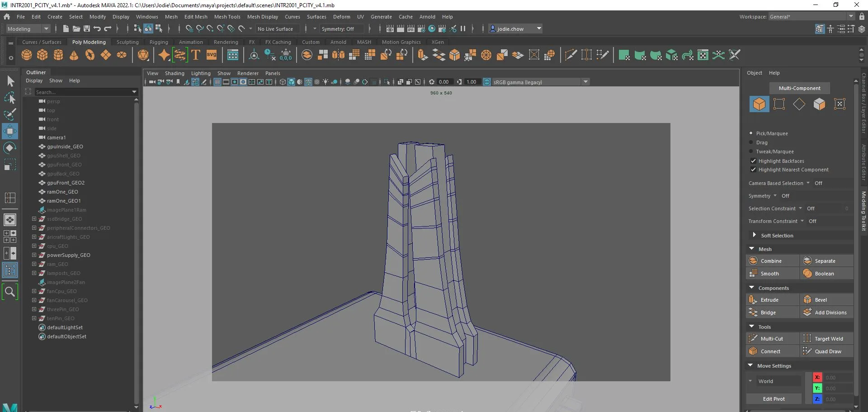Click the Home icon in the menu bar

(x=7, y=17)
